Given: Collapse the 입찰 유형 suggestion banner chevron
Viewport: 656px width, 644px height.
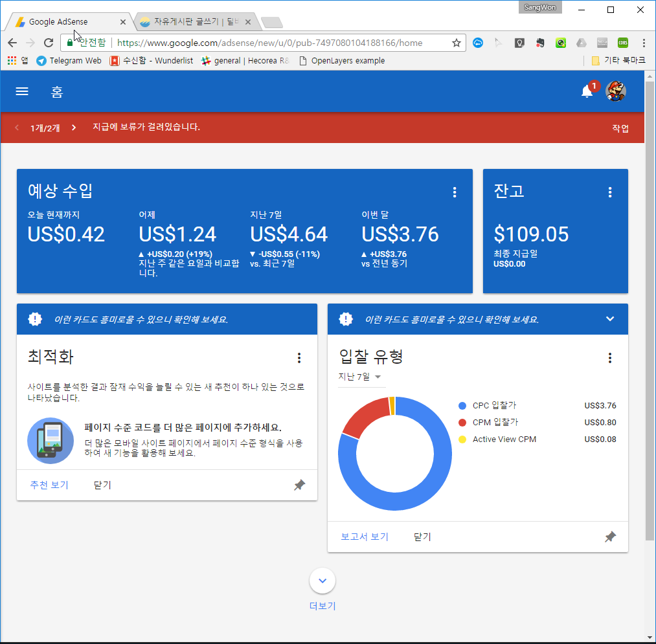Looking at the screenshot, I should pos(609,318).
